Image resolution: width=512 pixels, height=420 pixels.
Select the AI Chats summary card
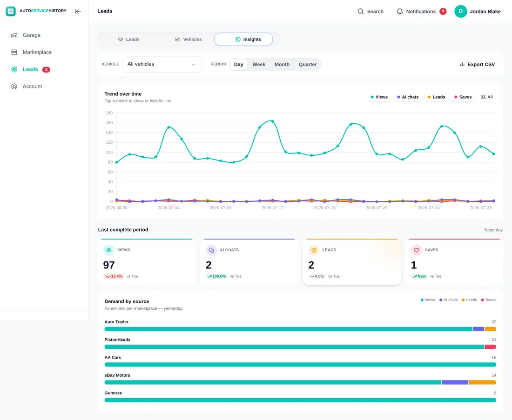pyautogui.click(x=249, y=262)
